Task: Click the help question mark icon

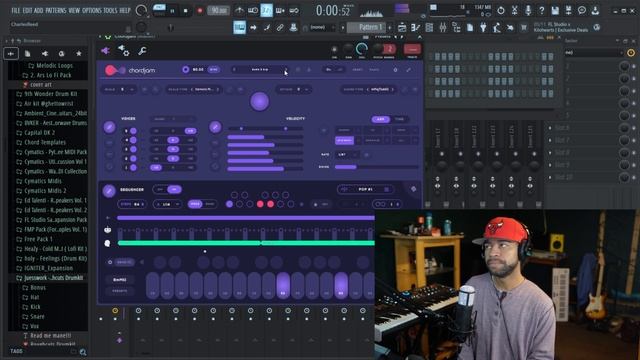Action: [542, 11]
